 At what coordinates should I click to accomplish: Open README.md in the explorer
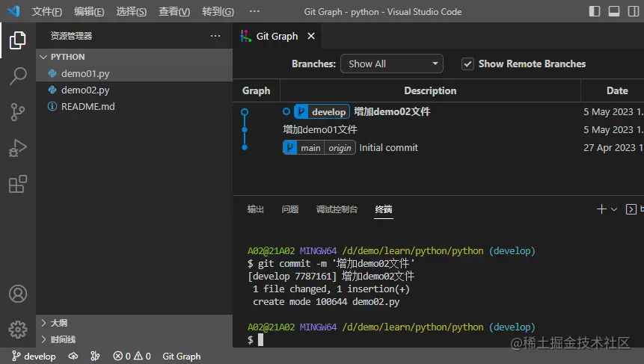click(x=135, y=106)
